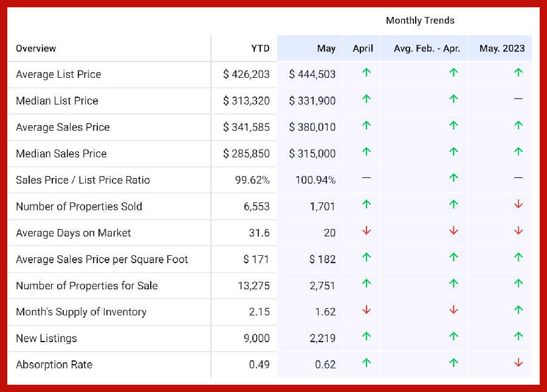
Task: Click Month's Supply of Inventory Avg. Feb.-Apr. red arrow
Action: coord(453,311)
